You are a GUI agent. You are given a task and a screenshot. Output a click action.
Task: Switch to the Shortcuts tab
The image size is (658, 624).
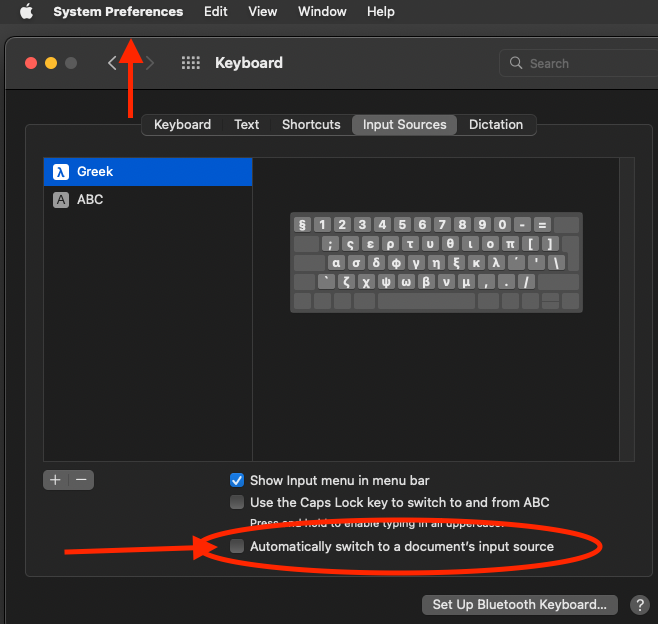[311, 125]
